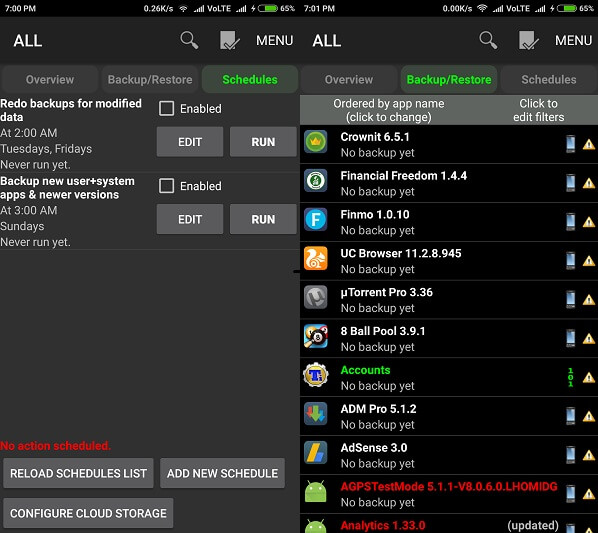598x533 pixels.
Task: Tap the Crownit app icon
Action: point(315,142)
